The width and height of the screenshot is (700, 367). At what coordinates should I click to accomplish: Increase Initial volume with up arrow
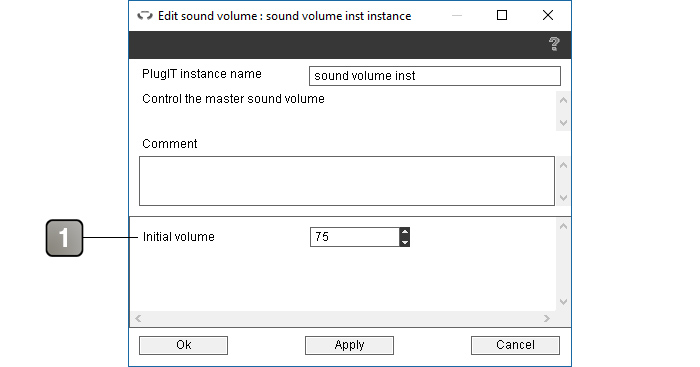(404, 232)
